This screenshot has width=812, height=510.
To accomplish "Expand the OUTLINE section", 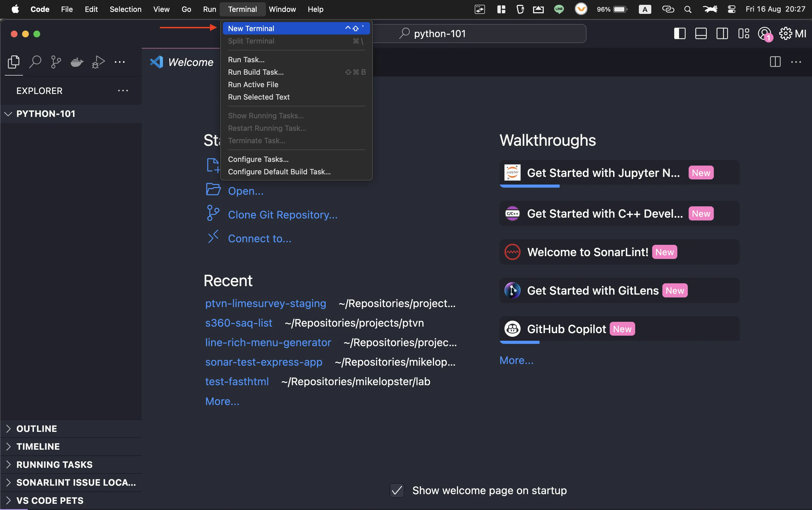I will [71, 429].
